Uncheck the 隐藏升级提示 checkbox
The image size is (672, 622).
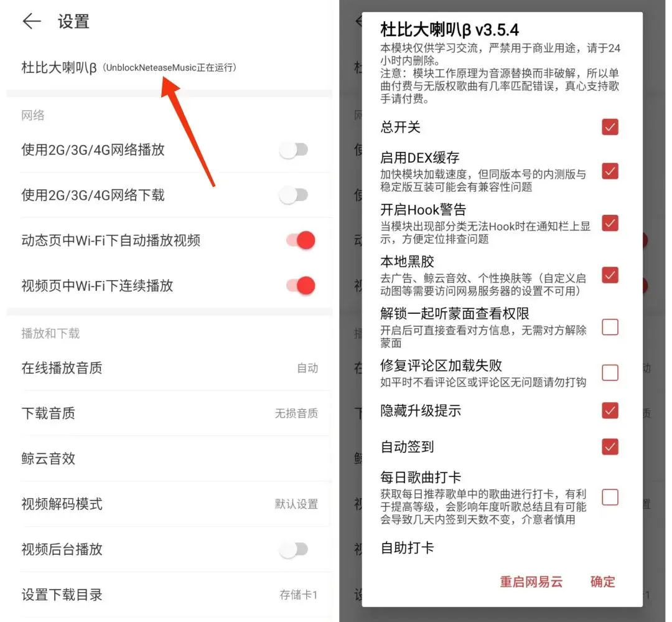(x=610, y=410)
